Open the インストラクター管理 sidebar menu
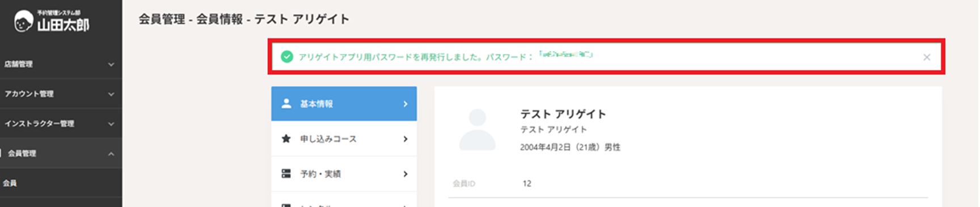The height and width of the screenshot is (207, 980). 61,124
